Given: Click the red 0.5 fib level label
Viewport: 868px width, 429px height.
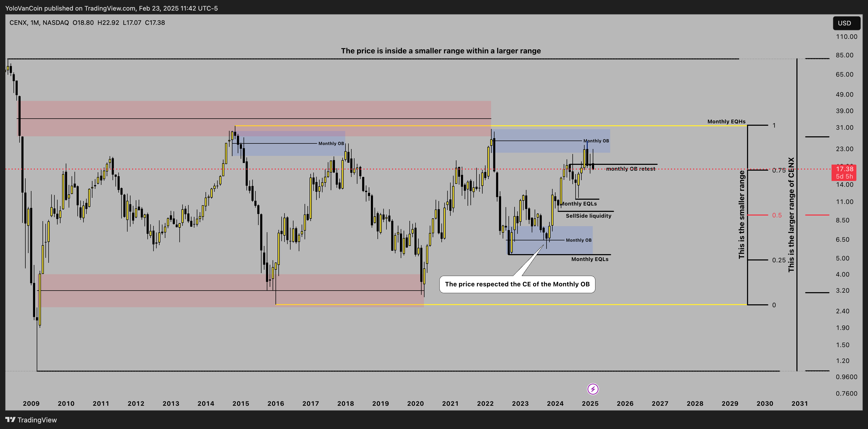Looking at the screenshot, I should click(777, 215).
